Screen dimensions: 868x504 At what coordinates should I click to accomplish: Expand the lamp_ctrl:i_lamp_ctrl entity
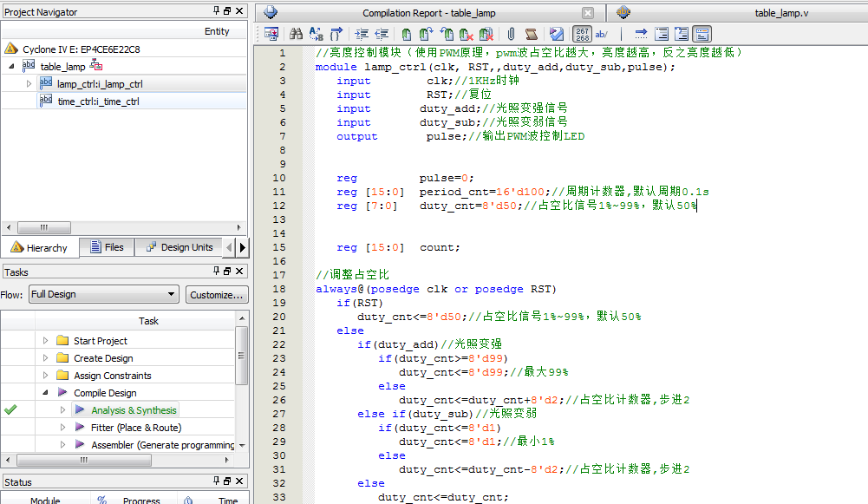click(x=29, y=83)
